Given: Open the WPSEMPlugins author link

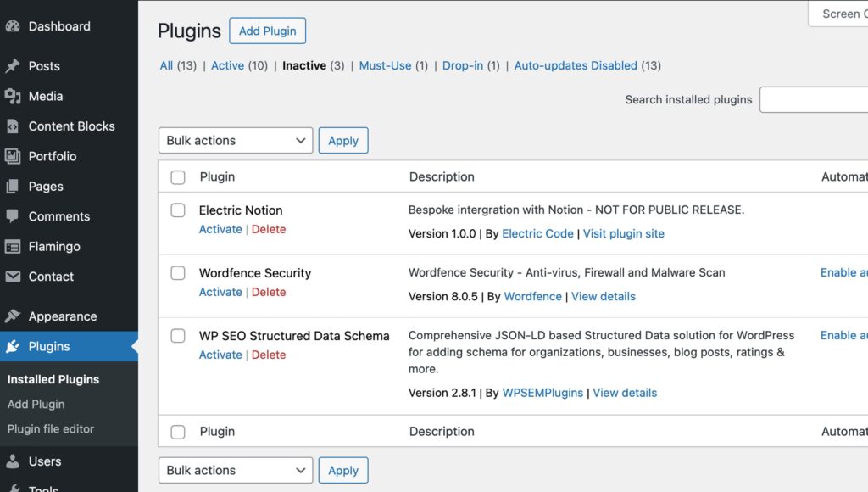Looking at the screenshot, I should 542,393.
